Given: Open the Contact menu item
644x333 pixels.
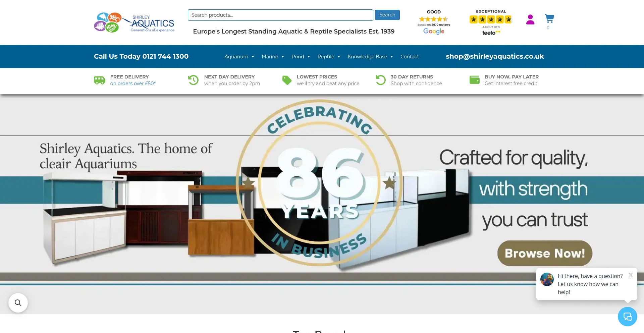Looking at the screenshot, I should (410, 57).
